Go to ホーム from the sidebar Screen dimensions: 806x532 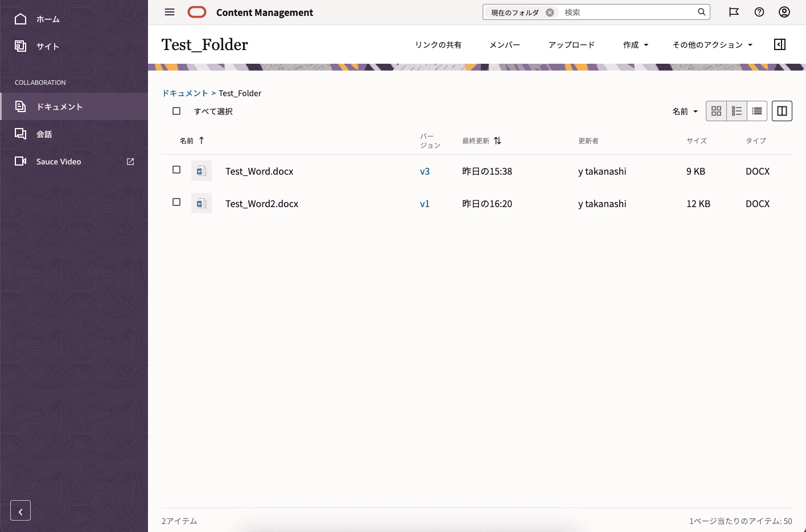coord(46,19)
